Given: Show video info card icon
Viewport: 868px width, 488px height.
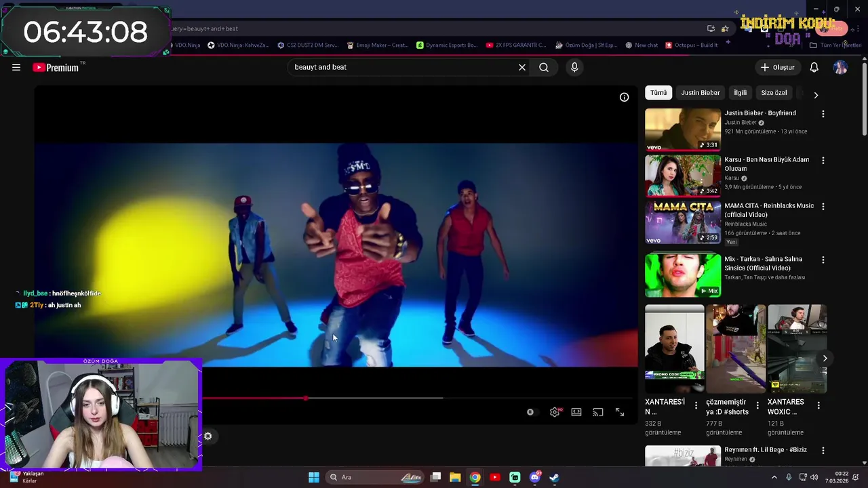Looking at the screenshot, I should pos(625,97).
